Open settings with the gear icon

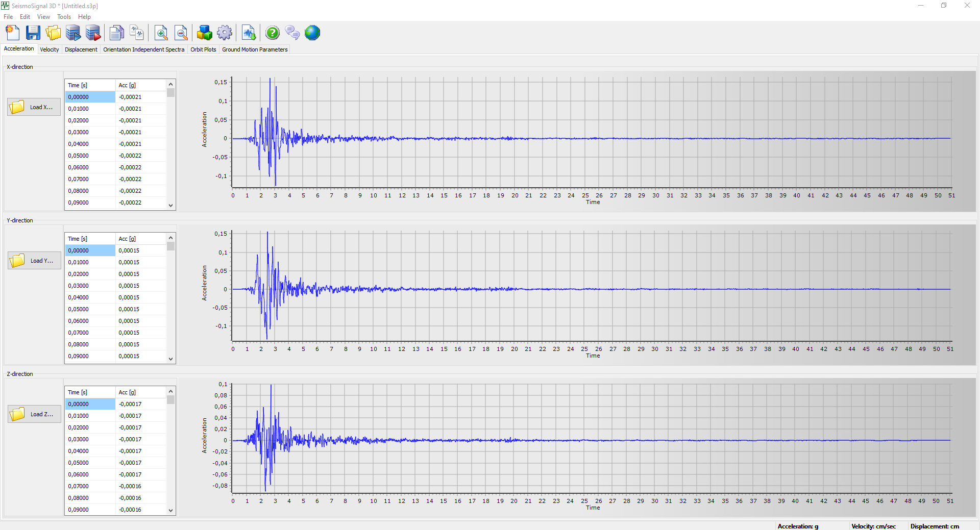click(x=224, y=33)
